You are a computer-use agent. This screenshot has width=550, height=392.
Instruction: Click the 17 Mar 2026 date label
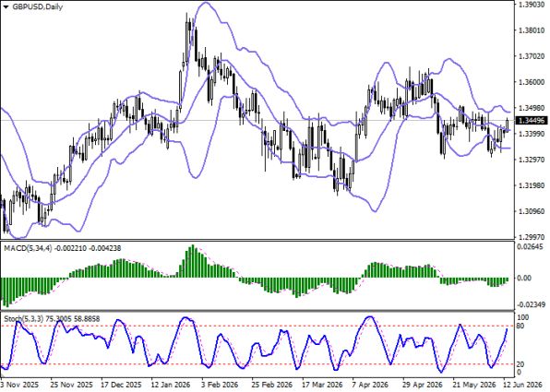pyautogui.click(x=322, y=385)
